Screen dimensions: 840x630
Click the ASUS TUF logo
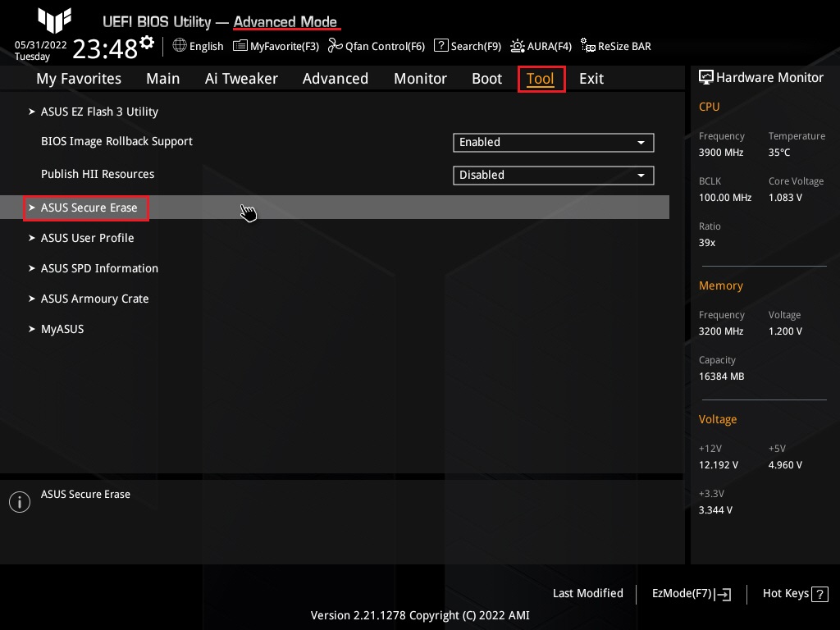click(x=55, y=21)
